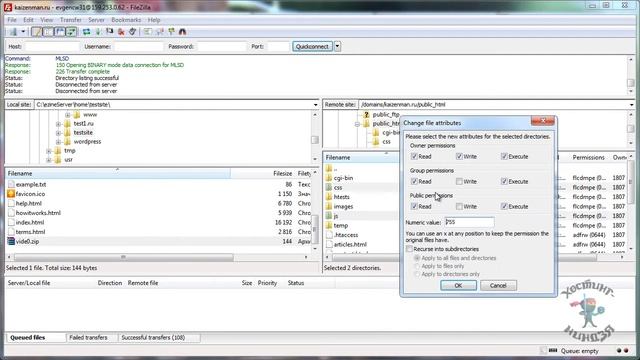This screenshot has width=640, height=360.
Task: Click disconnect from server icon
Action: point(121,32)
